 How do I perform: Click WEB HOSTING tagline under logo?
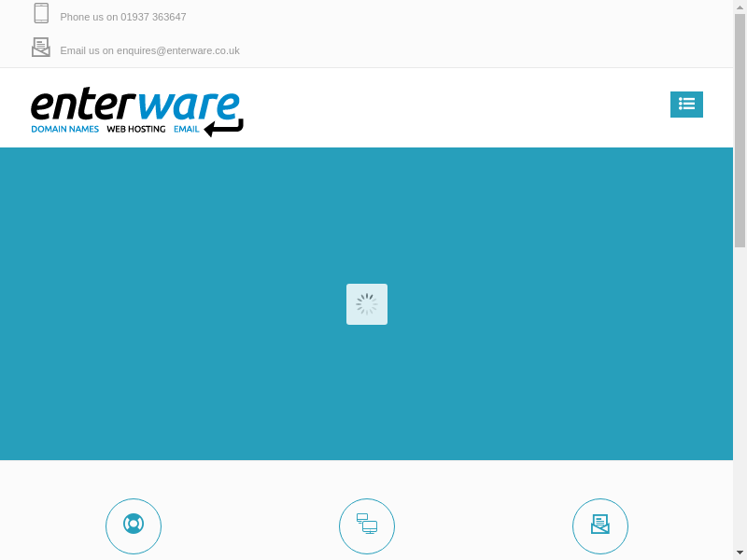click(135, 129)
